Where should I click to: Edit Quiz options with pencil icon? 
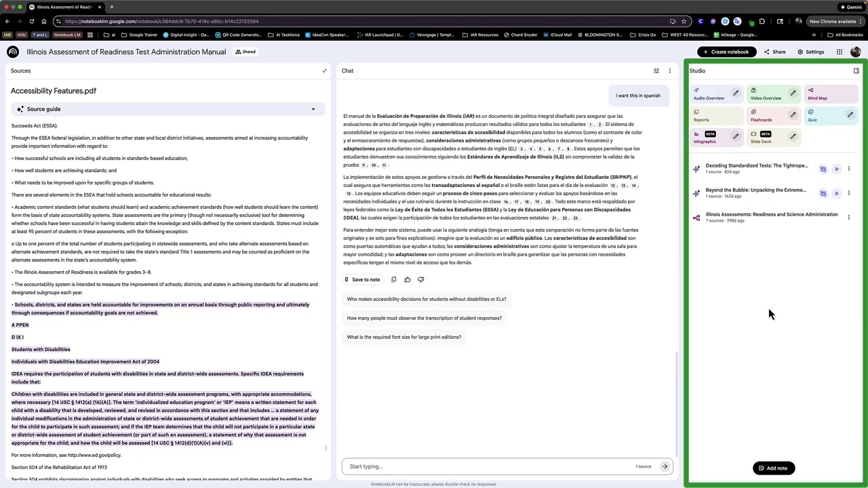click(x=850, y=115)
